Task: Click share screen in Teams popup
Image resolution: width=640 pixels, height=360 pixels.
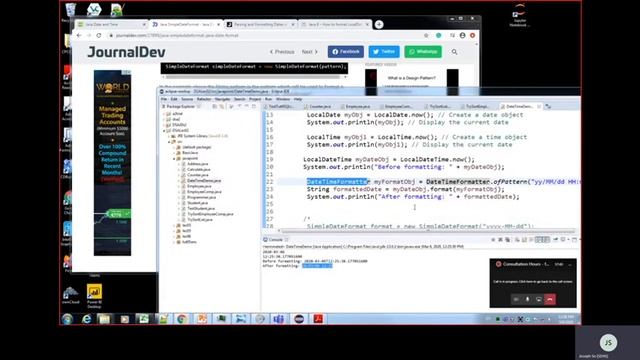Action: coord(539,299)
